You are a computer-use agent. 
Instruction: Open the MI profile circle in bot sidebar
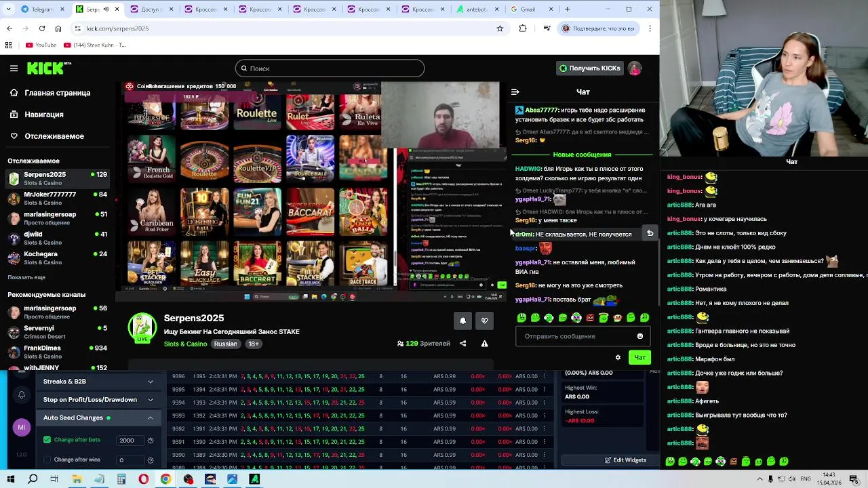click(x=21, y=427)
